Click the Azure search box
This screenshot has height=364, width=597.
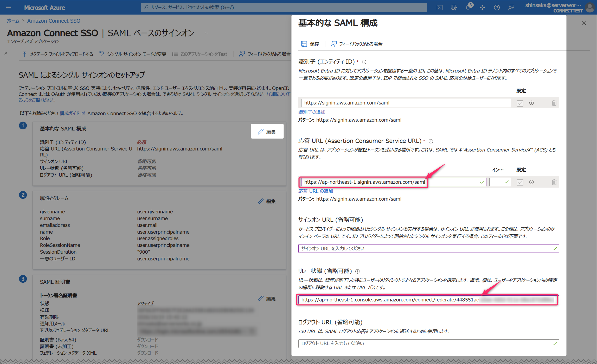coord(284,8)
